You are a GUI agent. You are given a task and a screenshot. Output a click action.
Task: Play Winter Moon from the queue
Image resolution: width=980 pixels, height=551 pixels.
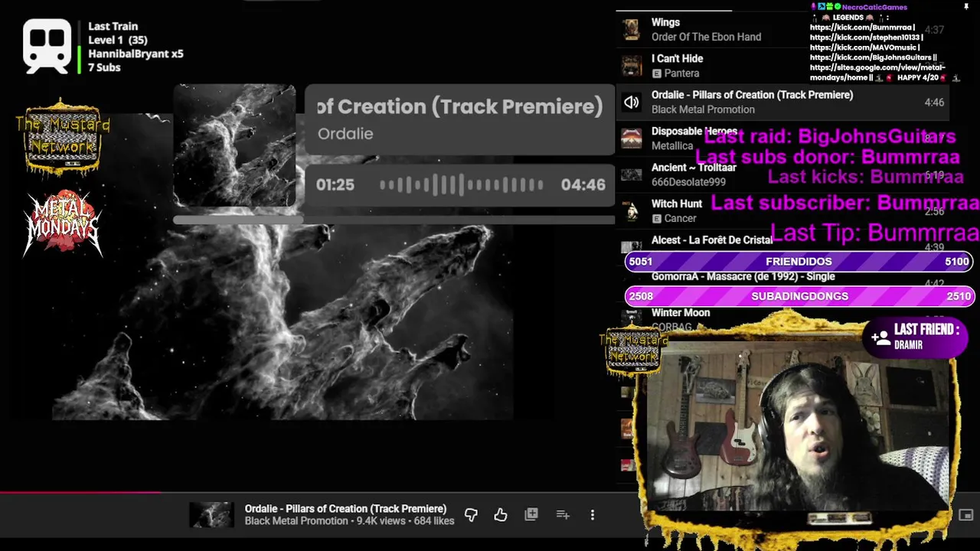(681, 312)
